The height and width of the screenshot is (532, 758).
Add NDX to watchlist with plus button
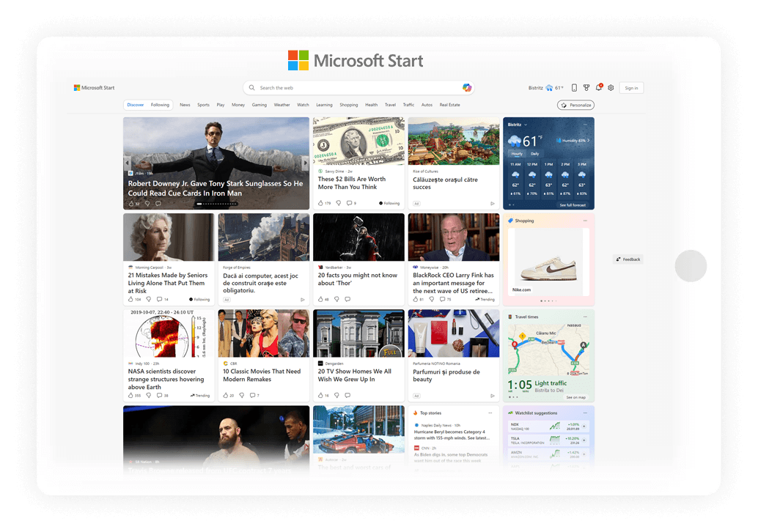[584, 426]
